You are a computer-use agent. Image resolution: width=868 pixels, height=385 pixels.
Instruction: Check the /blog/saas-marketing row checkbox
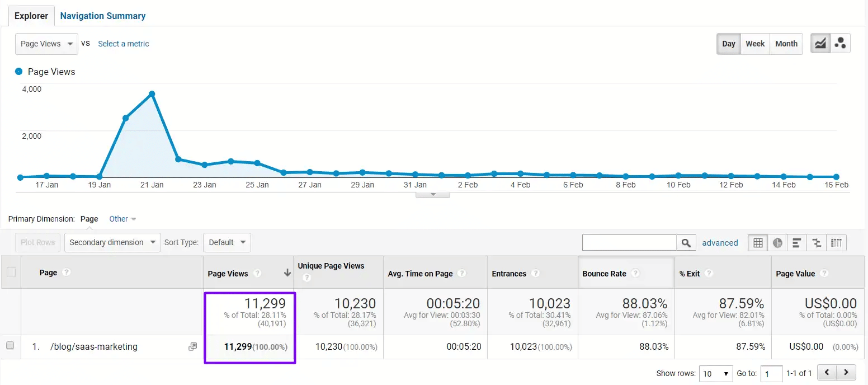pyautogui.click(x=11, y=346)
